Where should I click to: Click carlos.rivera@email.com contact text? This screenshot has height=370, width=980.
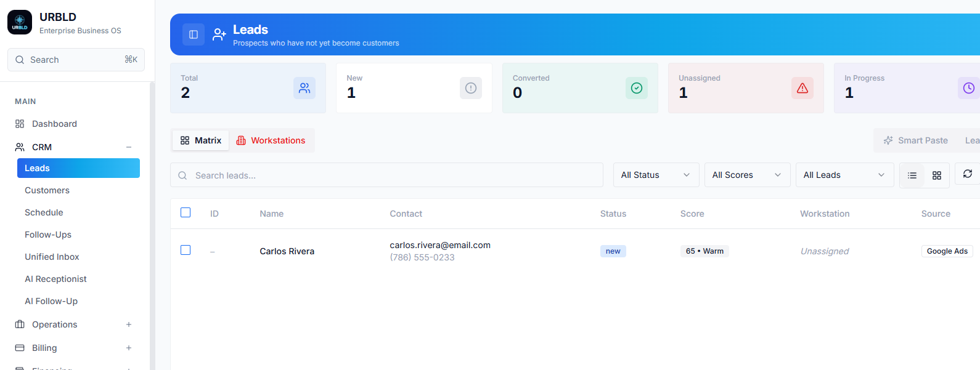440,245
